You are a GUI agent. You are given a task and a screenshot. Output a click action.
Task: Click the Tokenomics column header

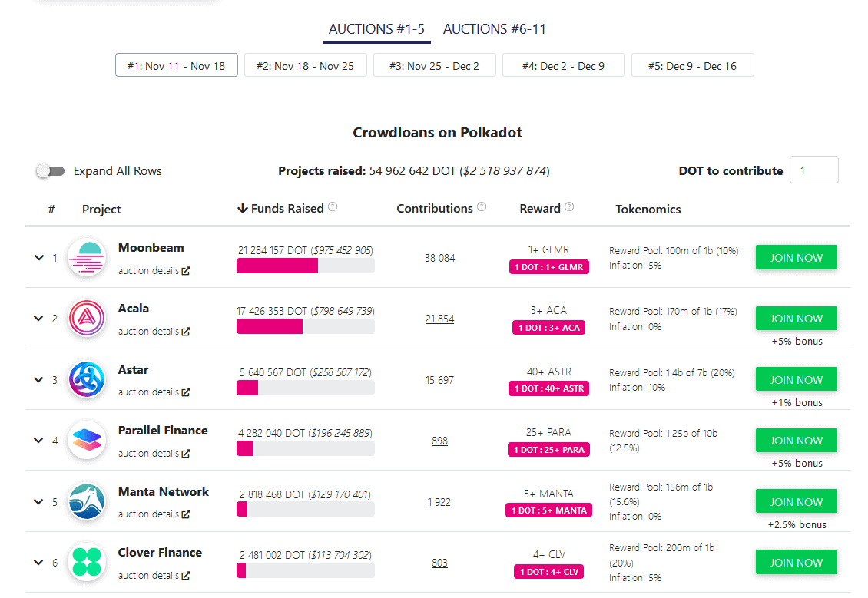(648, 209)
